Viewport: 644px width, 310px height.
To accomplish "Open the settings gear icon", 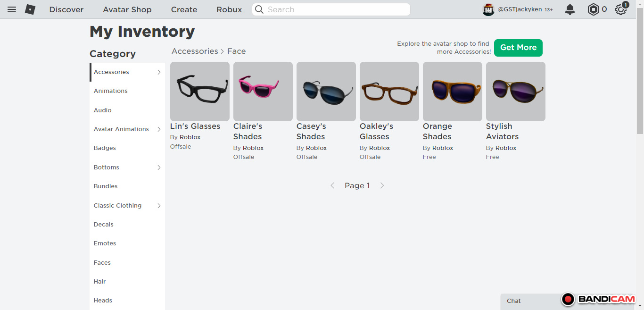I will coord(621,9).
